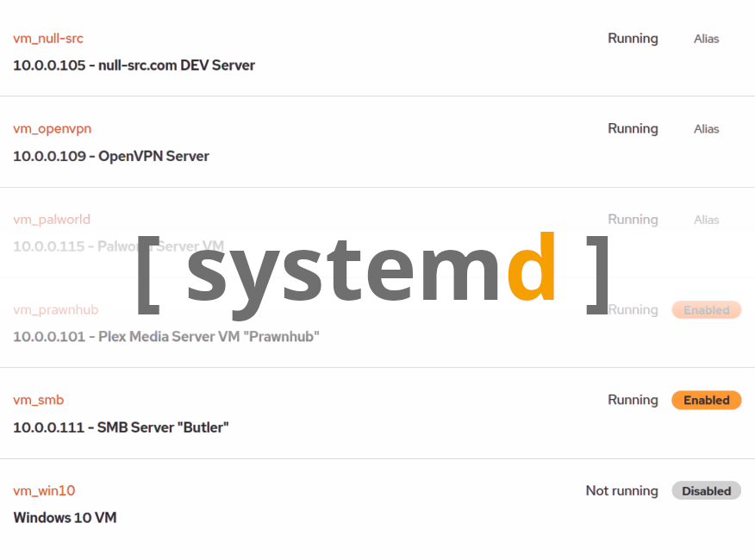Click the Running status of vm_null-src
755x560 pixels.
pos(633,38)
